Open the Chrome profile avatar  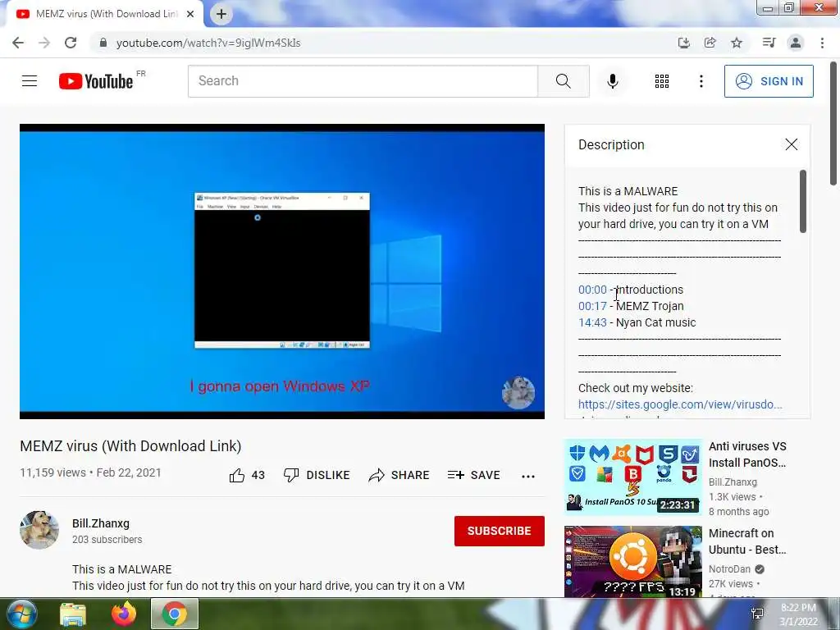[x=796, y=43]
